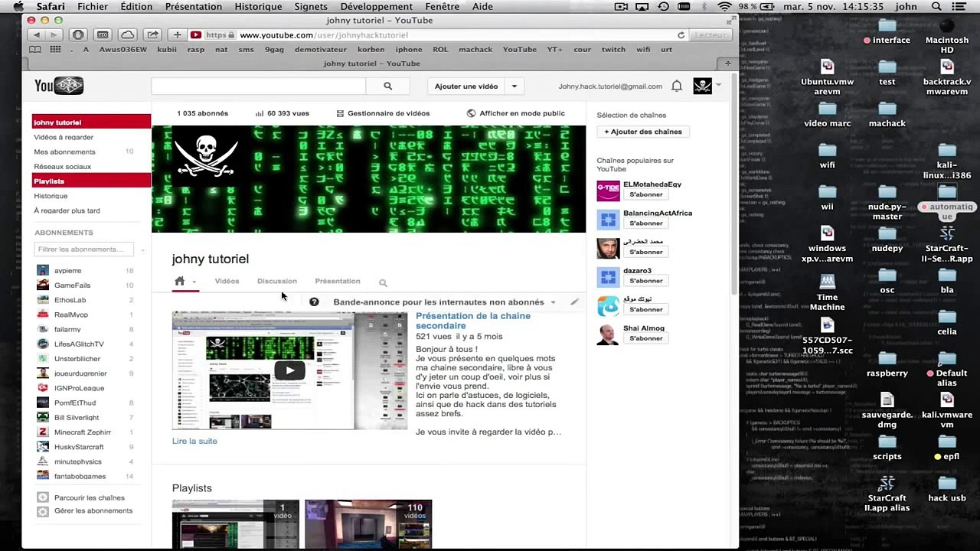Open Mes abonnements in the sidebar
The image size is (980, 551).
[64, 152]
